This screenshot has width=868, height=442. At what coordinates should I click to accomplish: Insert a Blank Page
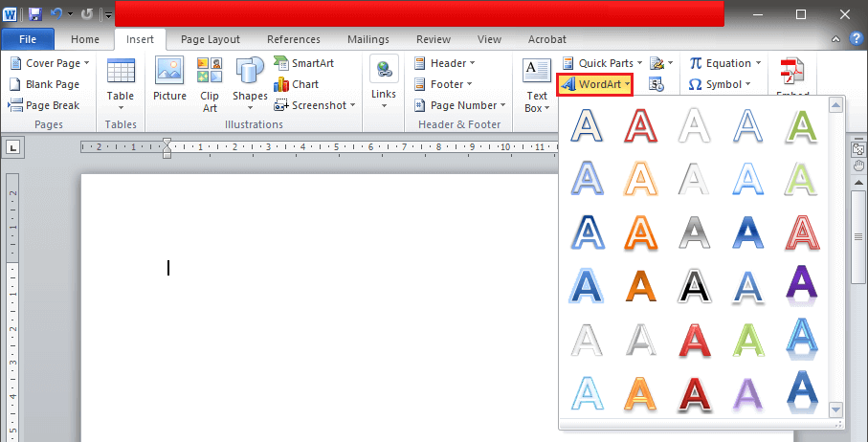pos(45,84)
